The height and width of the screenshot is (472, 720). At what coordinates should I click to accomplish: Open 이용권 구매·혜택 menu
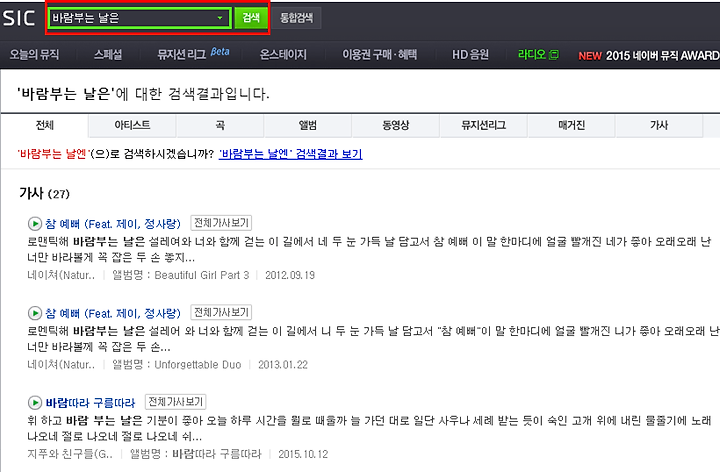379,55
